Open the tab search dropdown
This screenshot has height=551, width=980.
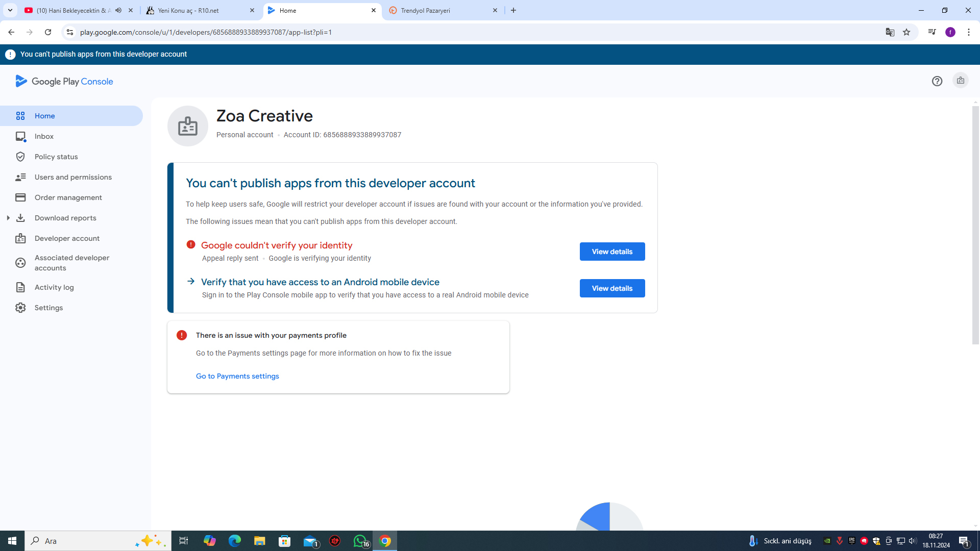pyautogui.click(x=10, y=10)
